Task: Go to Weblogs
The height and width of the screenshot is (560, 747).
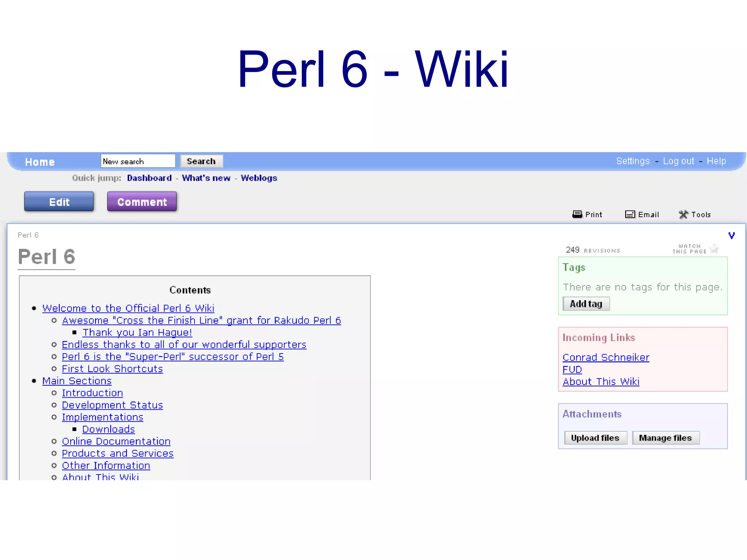Action: coord(259,178)
